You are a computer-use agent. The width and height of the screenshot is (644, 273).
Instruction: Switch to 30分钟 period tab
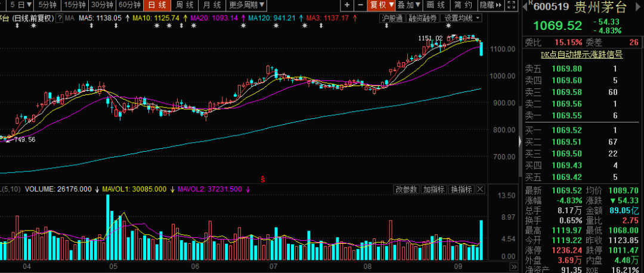tap(103, 5)
